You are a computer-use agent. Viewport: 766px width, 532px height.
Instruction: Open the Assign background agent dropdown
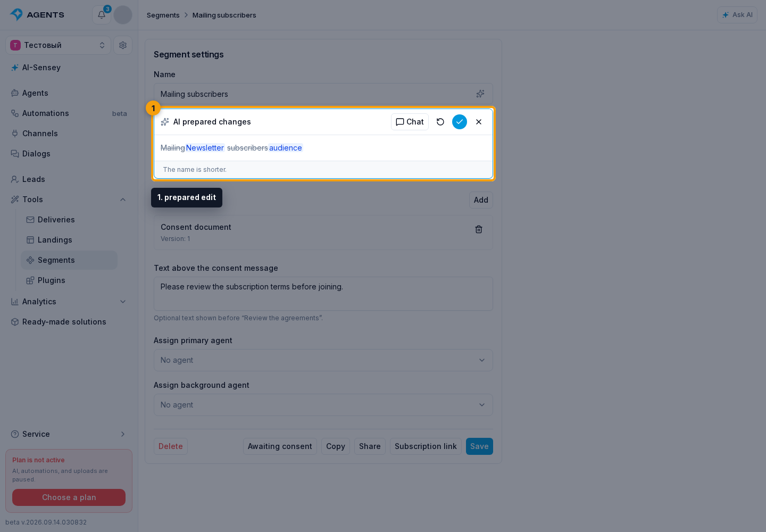[x=323, y=405]
